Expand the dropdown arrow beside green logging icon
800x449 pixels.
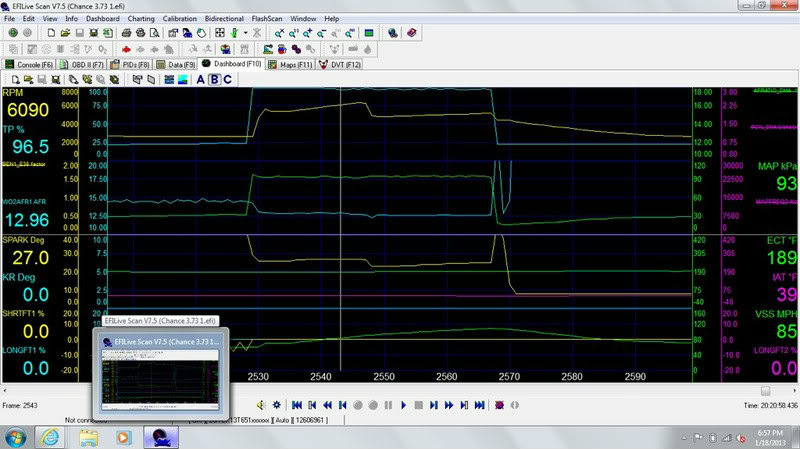click(x=245, y=33)
